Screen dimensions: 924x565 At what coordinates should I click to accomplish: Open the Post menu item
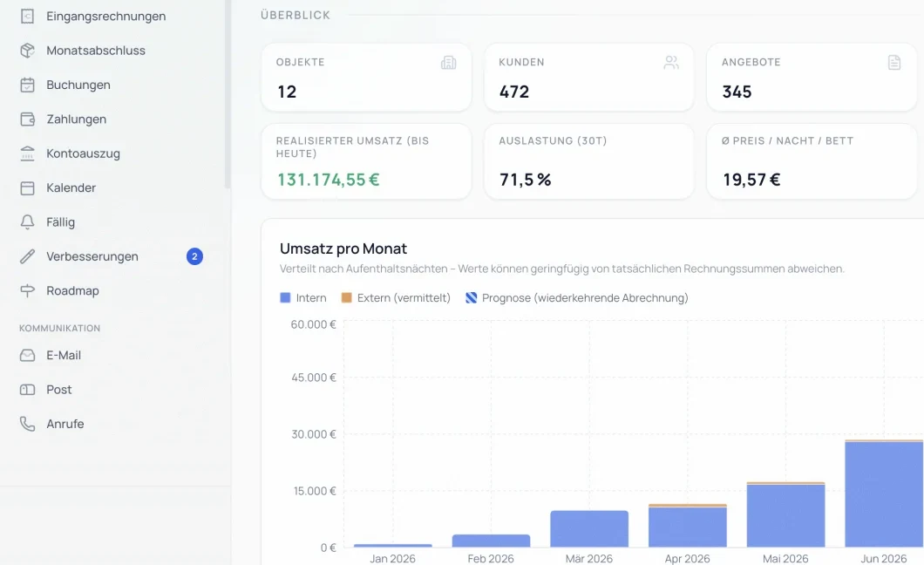[x=59, y=390]
